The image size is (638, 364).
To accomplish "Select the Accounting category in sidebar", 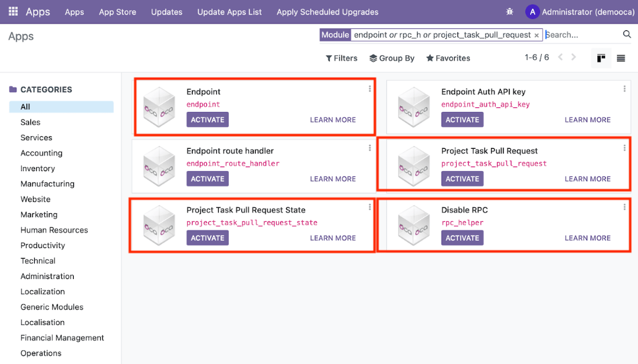I will [42, 153].
